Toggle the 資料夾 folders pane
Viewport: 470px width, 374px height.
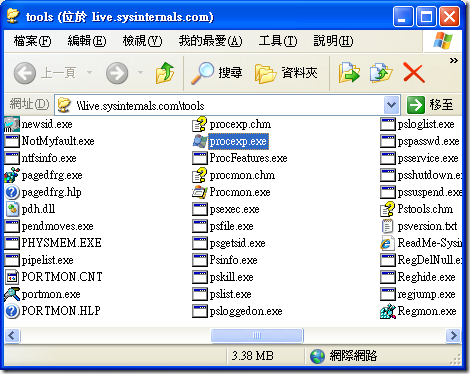pyautogui.click(x=286, y=73)
